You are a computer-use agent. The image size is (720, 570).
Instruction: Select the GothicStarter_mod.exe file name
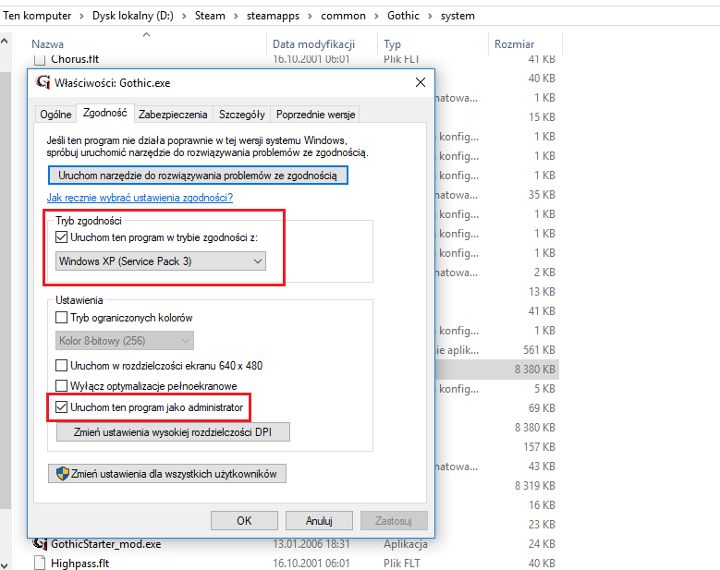click(106, 544)
